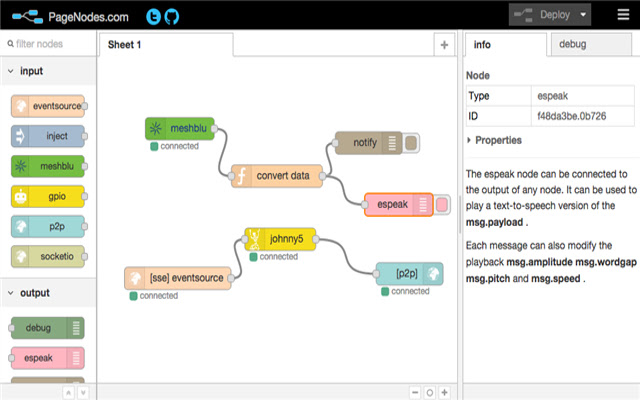Open the Twitter link icon
640x400 pixels.
pyautogui.click(x=153, y=17)
